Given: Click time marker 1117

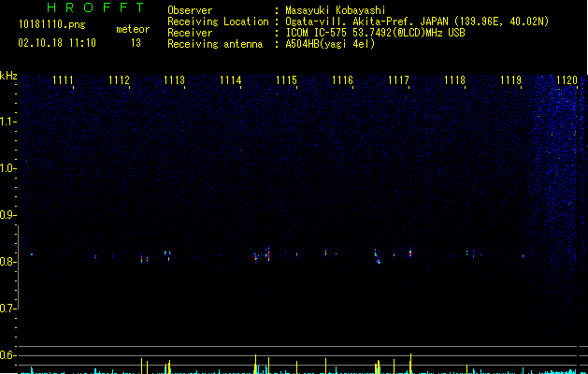Looking at the screenshot, I should 398,80.
